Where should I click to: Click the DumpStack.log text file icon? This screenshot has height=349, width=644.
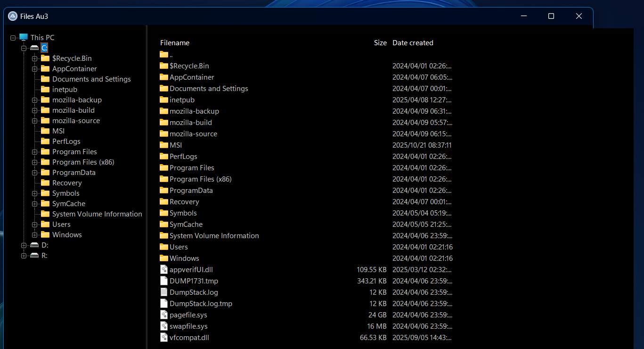(164, 292)
